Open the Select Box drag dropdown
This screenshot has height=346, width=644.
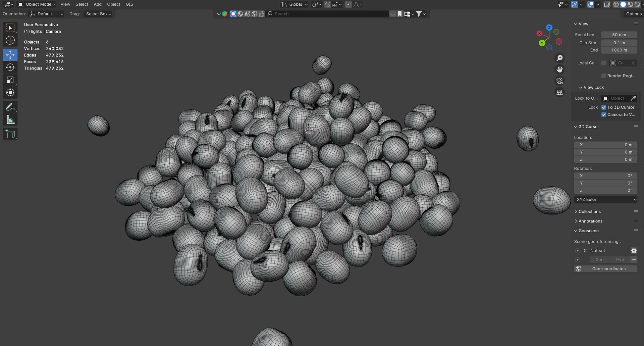98,14
